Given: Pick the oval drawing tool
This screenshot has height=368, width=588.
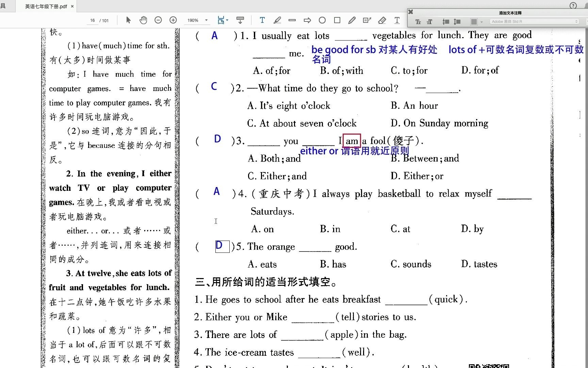Looking at the screenshot, I should (x=322, y=20).
